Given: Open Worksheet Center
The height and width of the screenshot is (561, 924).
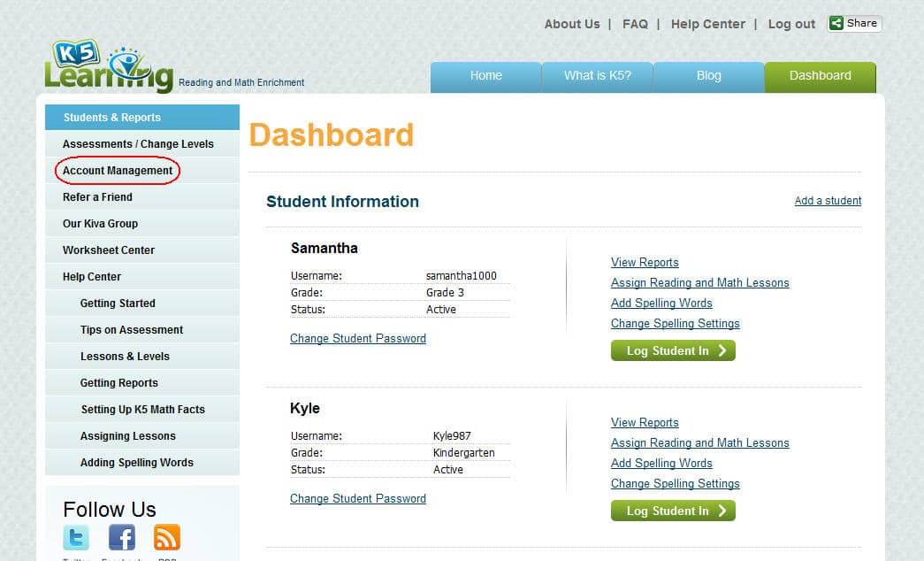Looking at the screenshot, I should [142, 250].
